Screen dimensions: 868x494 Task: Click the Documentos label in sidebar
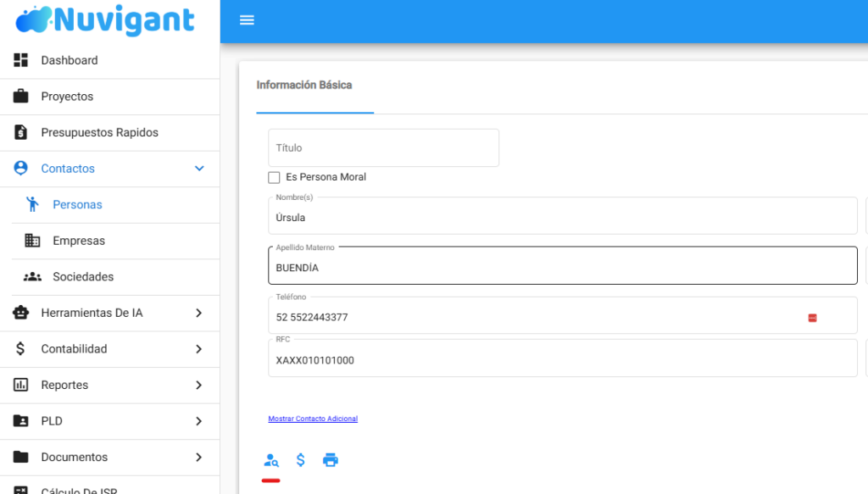click(75, 457)
